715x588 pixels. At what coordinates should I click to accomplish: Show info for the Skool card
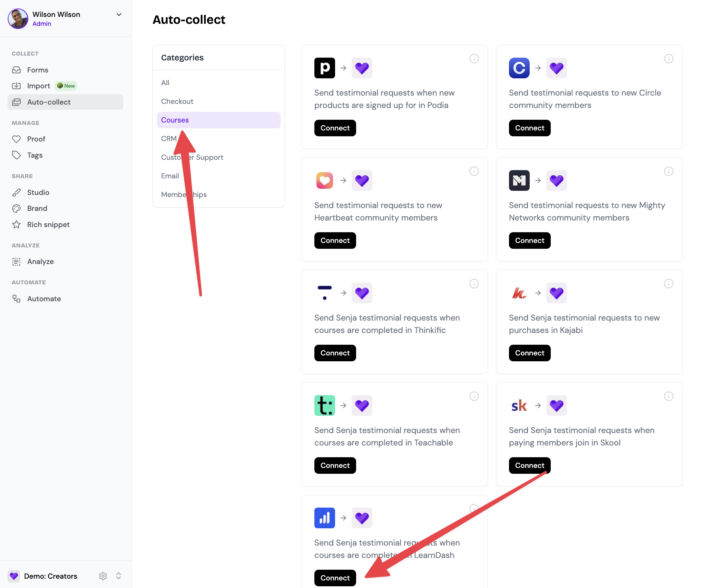coord(669,396)
